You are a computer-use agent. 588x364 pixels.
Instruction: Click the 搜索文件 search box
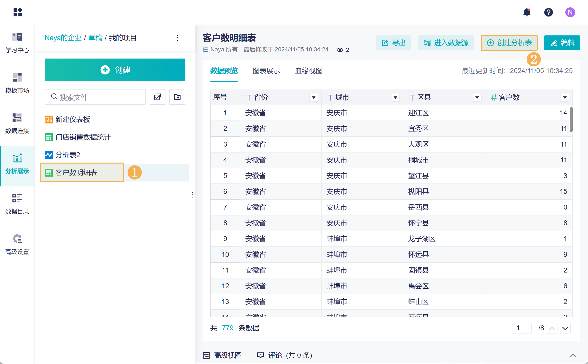point(95,97)
